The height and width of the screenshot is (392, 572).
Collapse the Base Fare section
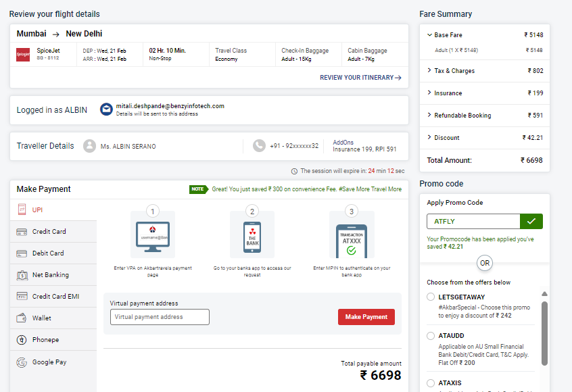coord(429,35)
